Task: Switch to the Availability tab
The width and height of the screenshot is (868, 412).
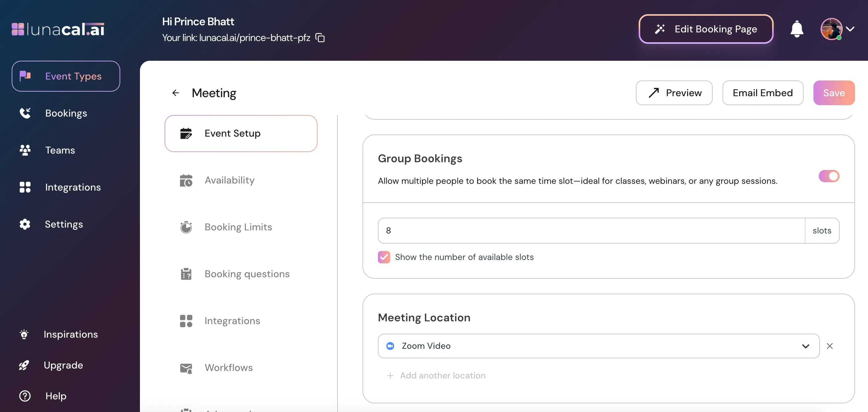Action: point(229,180)
